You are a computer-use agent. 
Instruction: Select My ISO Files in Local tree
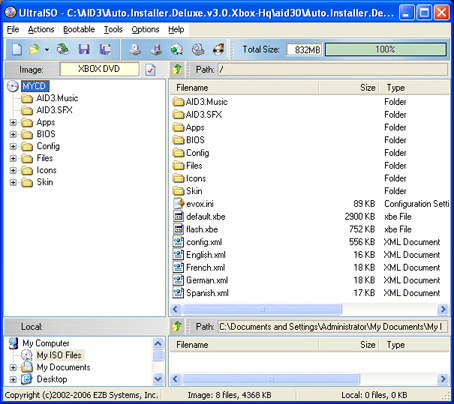pos(59,355)
